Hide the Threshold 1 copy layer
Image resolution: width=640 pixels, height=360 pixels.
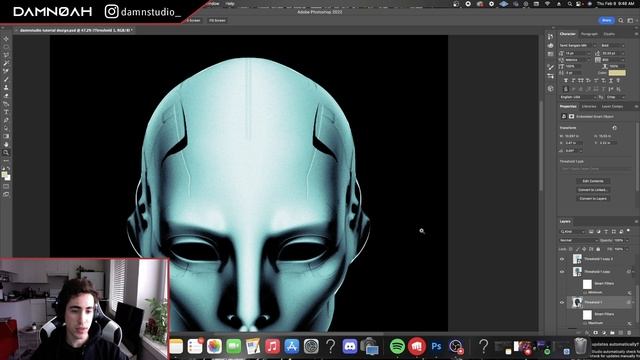click(x=562, y=271)
